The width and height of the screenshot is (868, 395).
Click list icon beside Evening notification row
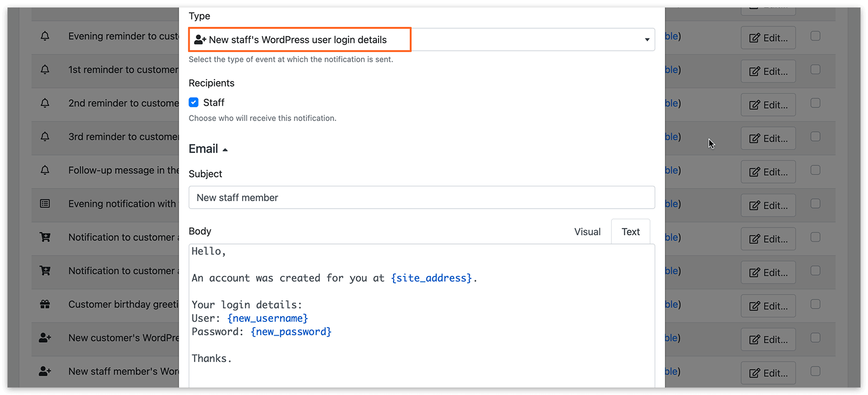(x=45, y=204)
